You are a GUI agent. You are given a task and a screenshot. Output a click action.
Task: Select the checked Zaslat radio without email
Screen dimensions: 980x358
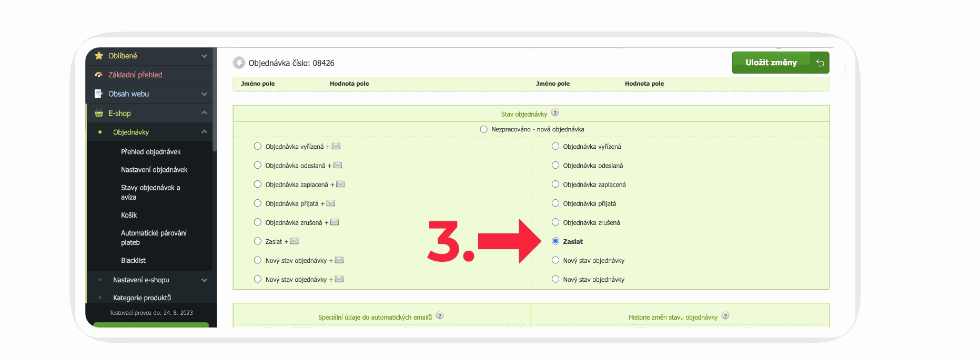click(x=555, y=241)
